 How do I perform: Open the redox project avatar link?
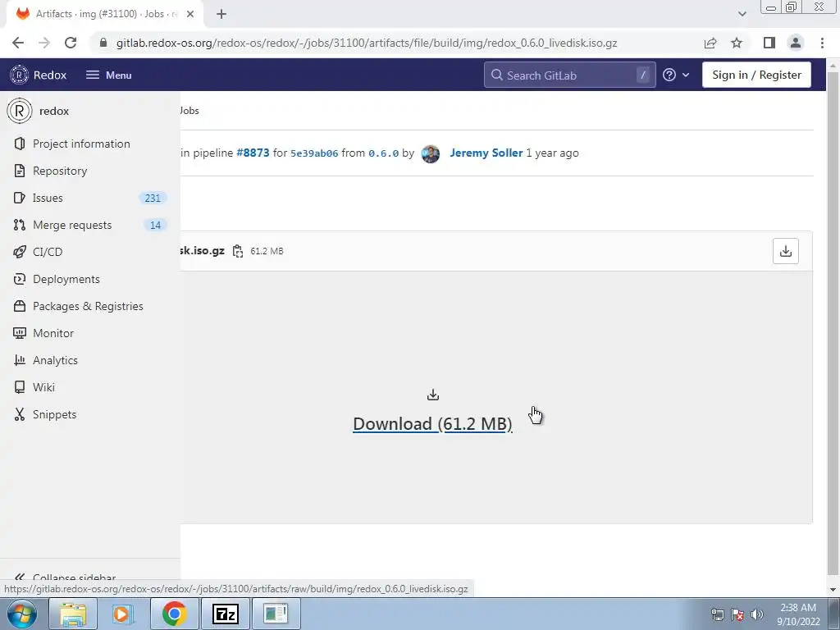20,111
